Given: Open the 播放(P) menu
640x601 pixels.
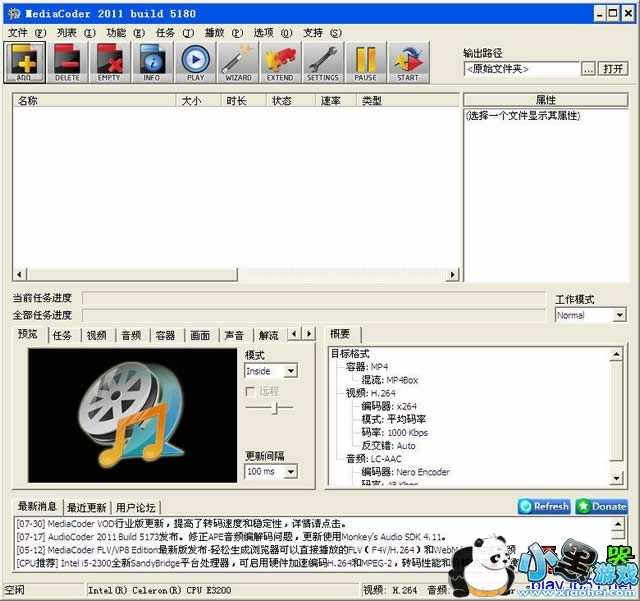Looking at the screenshot, I should pos(224,33).
